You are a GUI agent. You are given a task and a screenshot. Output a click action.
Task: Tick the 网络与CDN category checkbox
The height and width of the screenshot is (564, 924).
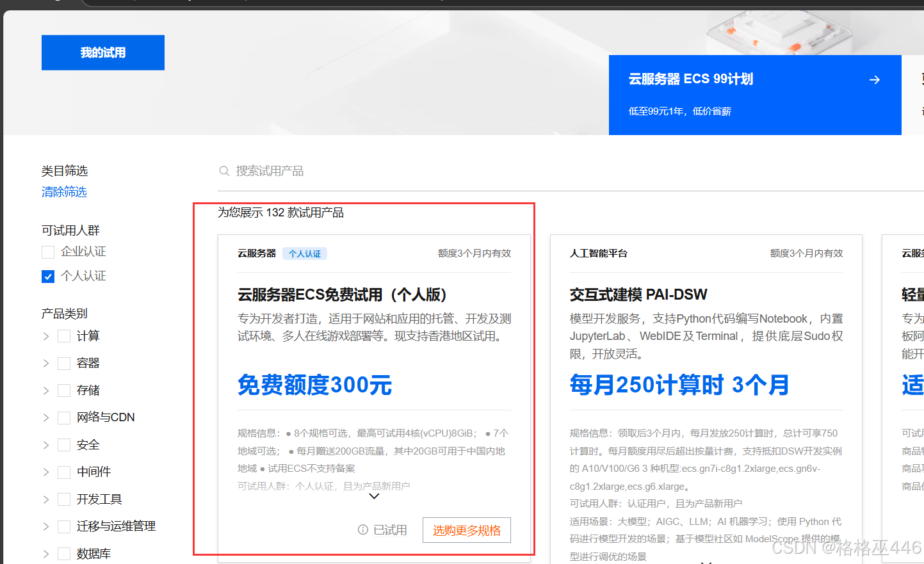64,418
